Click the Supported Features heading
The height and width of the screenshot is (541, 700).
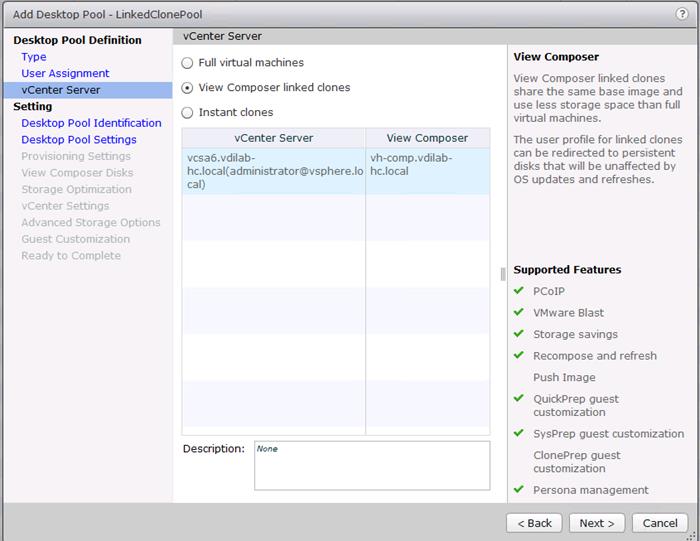567,270
